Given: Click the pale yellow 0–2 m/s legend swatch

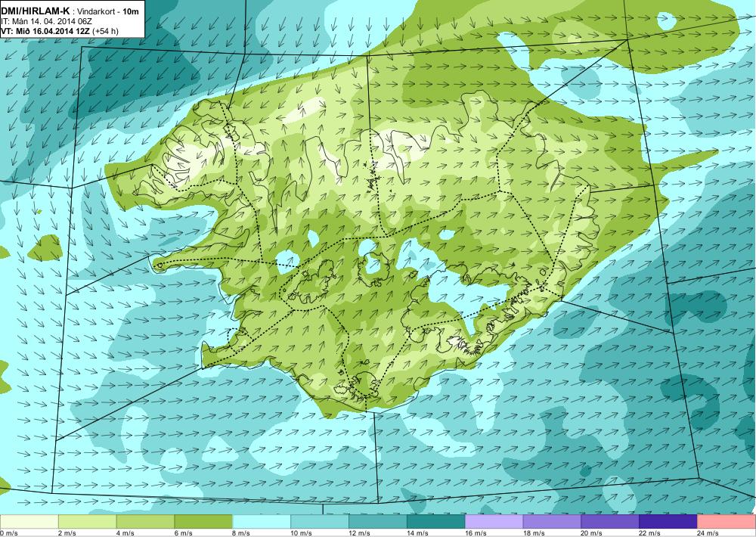Looking at the screenshot, I should 29,522.
